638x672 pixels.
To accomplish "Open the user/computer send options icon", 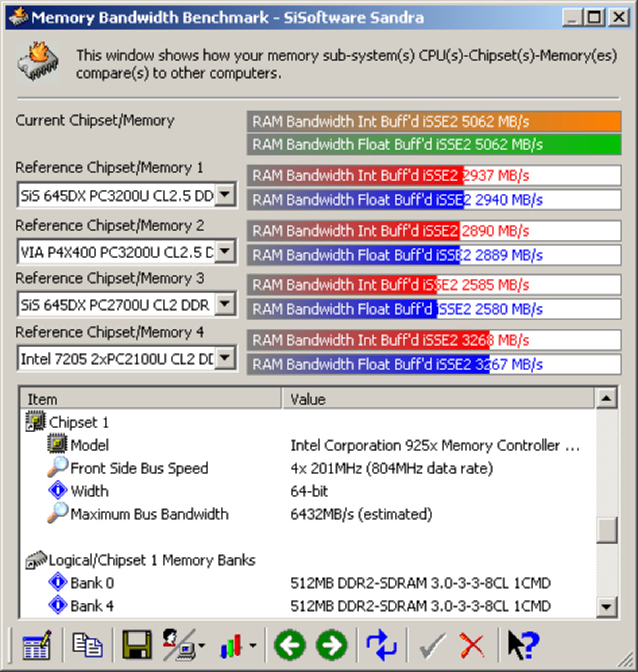I will tap(179, 644).
